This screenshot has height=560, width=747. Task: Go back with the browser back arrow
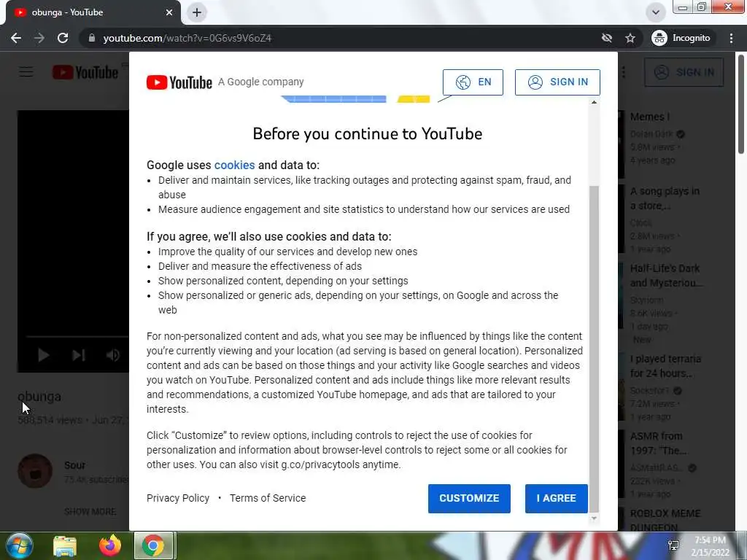pyautogui.click(x=16, y=38)
